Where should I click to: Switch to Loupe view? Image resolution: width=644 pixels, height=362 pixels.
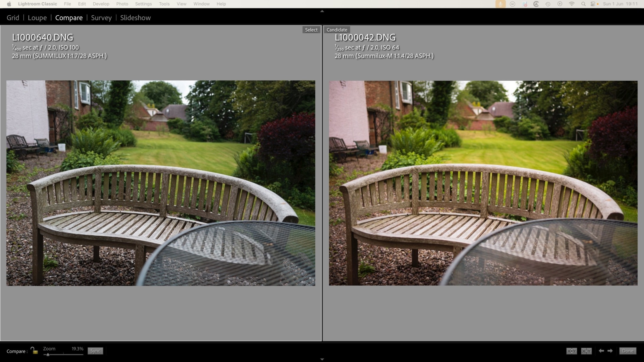37,18
